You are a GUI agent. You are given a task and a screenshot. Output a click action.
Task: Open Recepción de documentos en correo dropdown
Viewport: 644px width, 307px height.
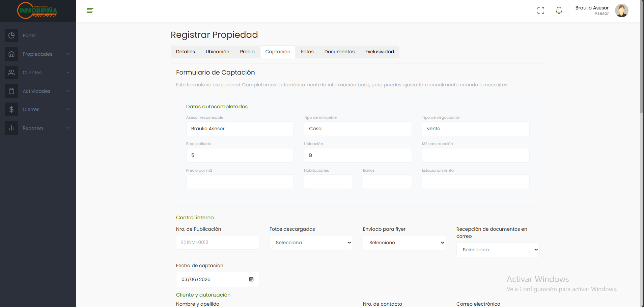coord(498,250)
